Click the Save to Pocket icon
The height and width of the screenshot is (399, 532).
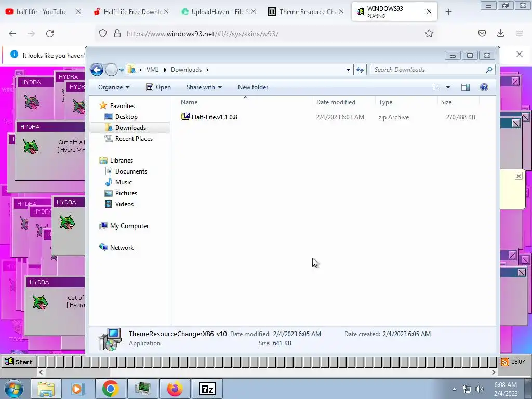[482, 33]
